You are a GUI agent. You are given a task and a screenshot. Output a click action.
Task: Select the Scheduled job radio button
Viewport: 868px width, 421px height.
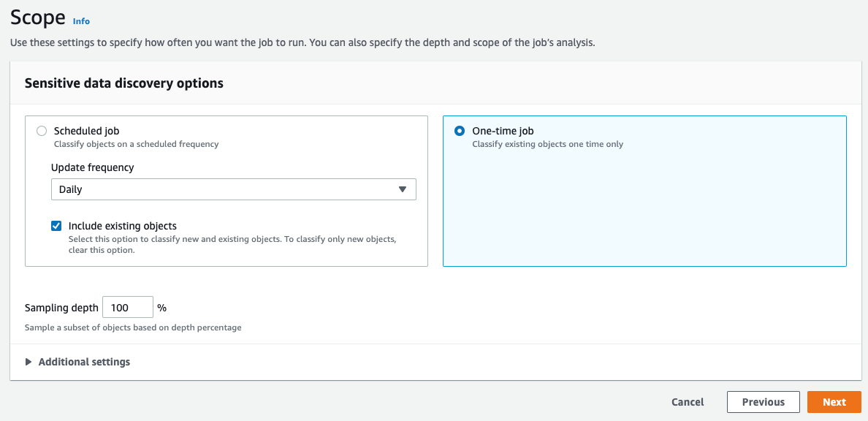pyautogui.click(x=42, y=131)
